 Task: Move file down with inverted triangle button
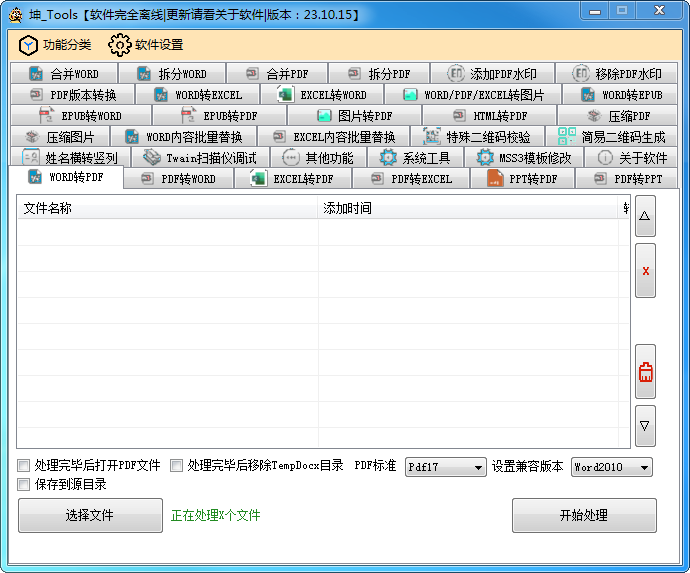coord(645,426)
